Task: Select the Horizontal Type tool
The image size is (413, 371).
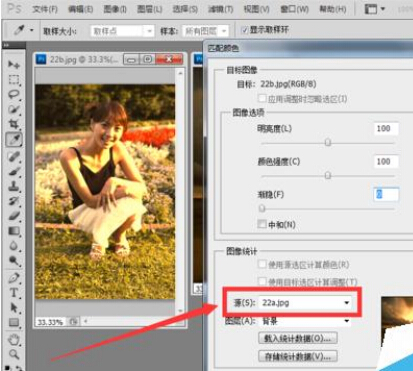Action: (14, 293)
